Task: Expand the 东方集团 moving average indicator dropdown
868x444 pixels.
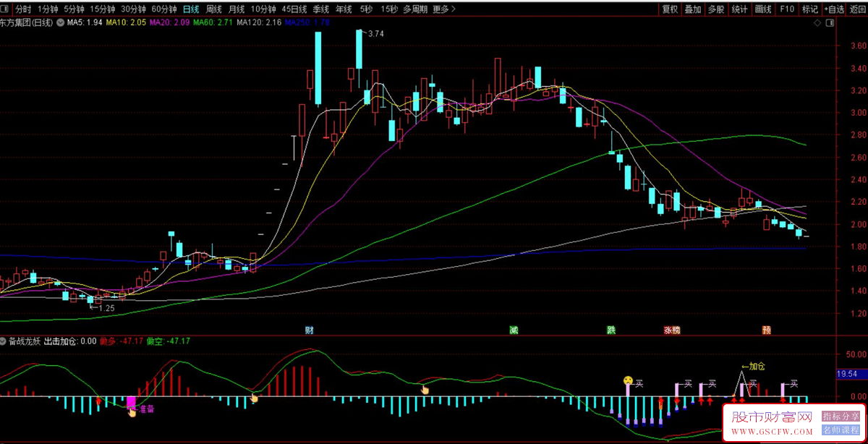Action: pyautogui.click(x=60, y=23)
